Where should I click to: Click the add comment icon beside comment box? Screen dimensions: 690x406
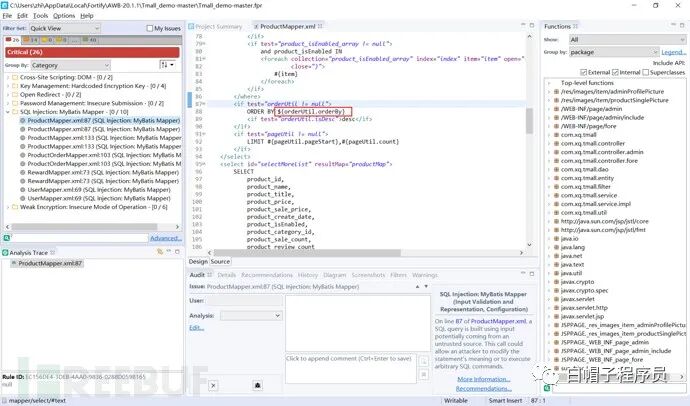(423, 362)
